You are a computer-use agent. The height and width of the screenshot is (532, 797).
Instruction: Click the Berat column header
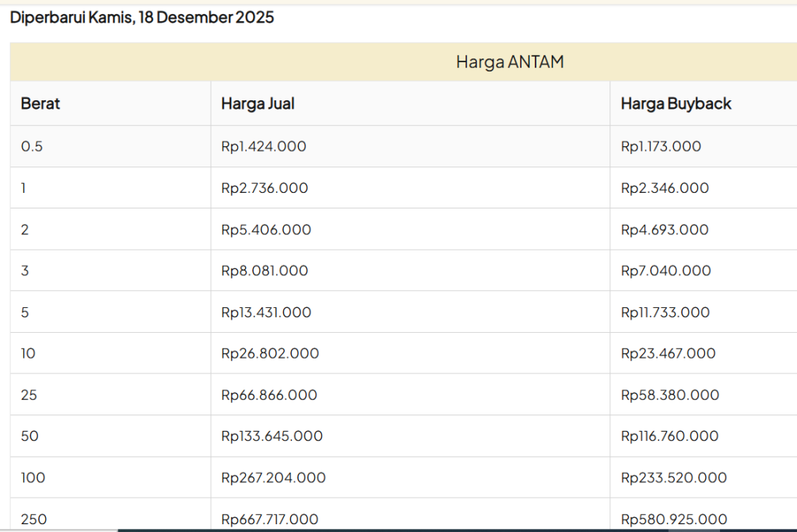tap(40, 103)
